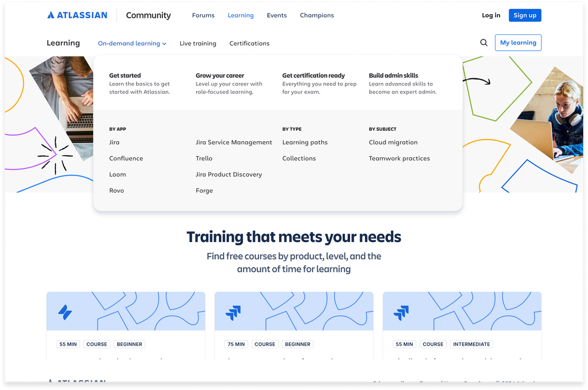
Task: Go to the Events page
Action: tap(277, 15)
